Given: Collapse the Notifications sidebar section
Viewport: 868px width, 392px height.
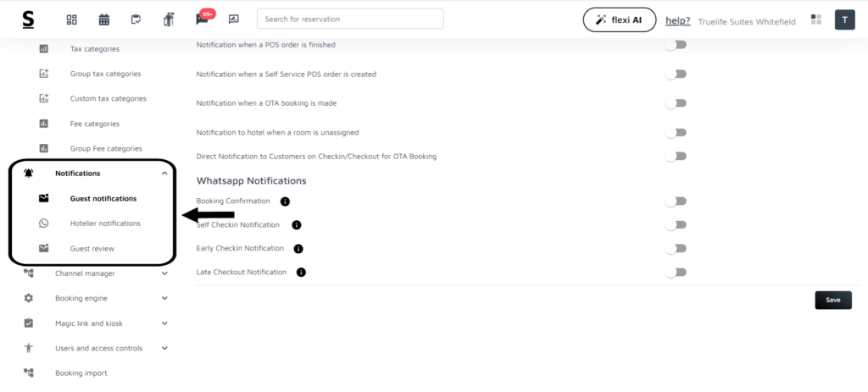Looking at the screenshot, I should tap(164, 174).
